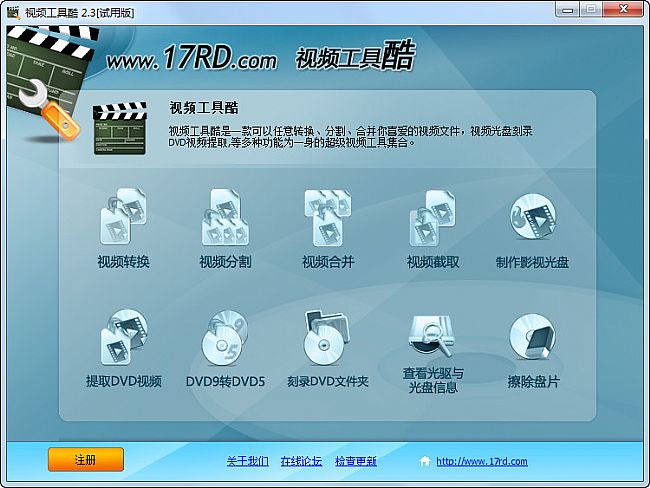650x488 pixels.
Task: Visit the 在线论坛 online forum link
Action: tap(301, 461)
